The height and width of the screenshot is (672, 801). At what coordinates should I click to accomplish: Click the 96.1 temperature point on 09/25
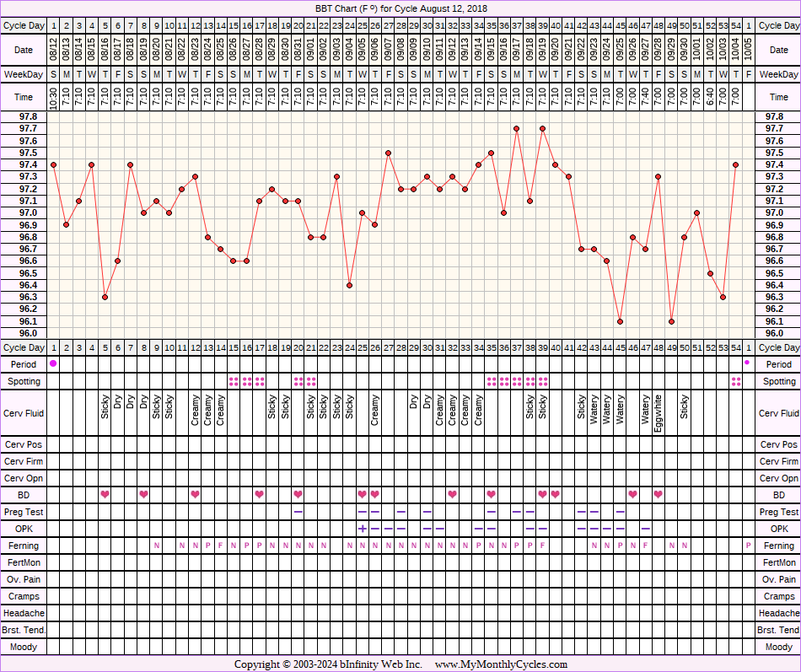click(x=620, y=321)
